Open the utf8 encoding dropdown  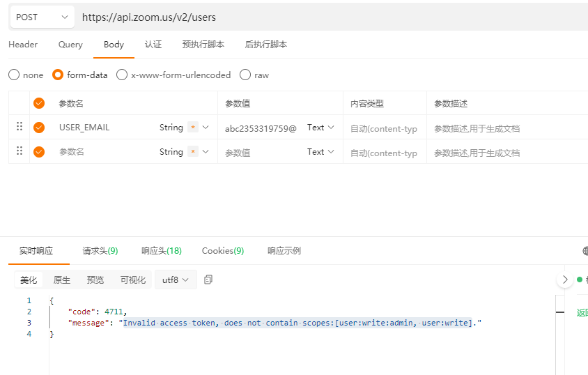[x=176, y=280]
